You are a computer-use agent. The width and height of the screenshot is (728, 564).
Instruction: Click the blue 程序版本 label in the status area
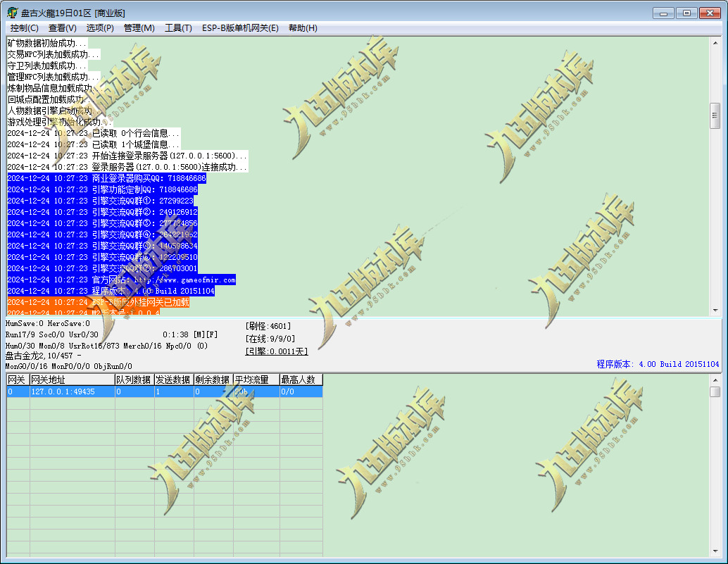click(x=658, y=365)
